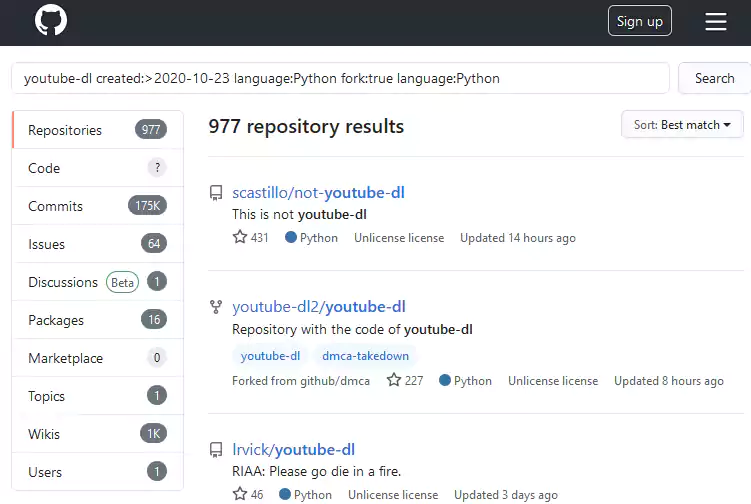Click the repo icon beside scastillo/not-youtube-dl
751x504 pixels.
pos(216,193)
